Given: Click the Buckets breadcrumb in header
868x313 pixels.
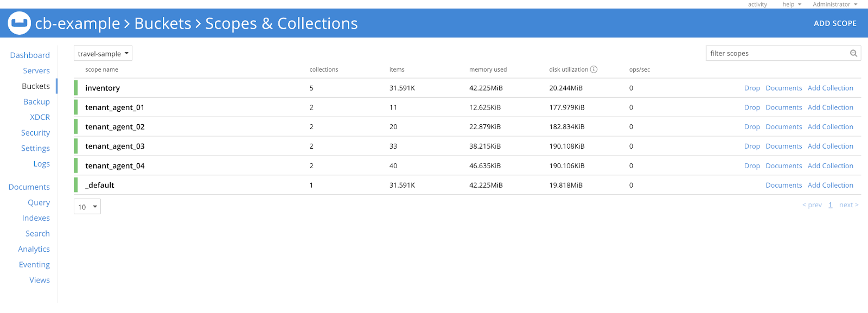Looking at the screenshot, I should [x=163, y=23].
